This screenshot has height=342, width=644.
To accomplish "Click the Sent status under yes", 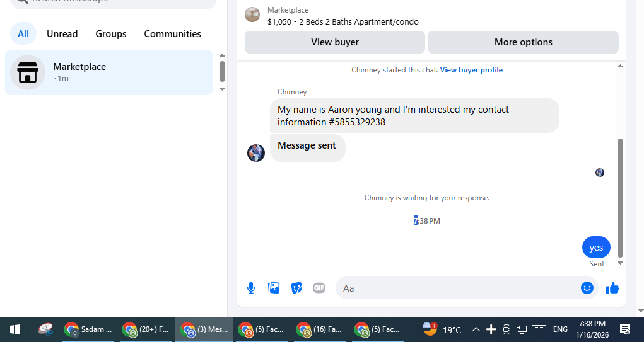I will (597, 264).
